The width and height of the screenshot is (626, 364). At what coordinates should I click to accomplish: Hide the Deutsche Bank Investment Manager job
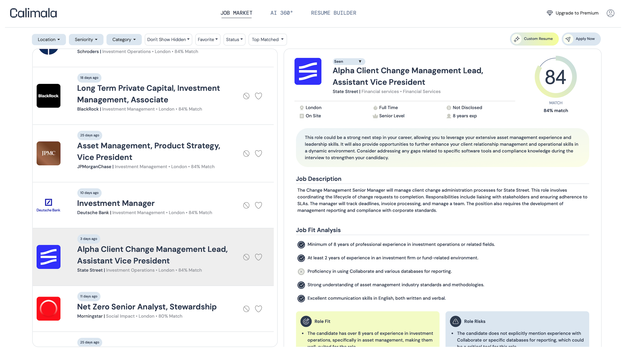246,205
